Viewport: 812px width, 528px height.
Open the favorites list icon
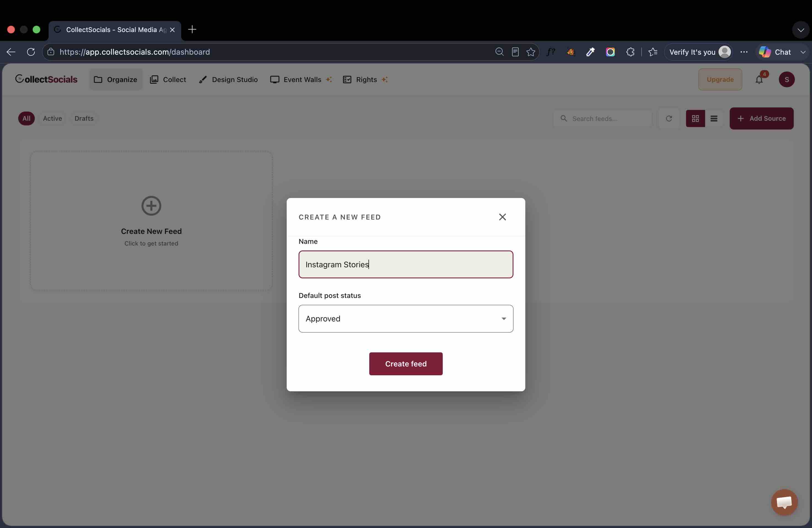[x=653, y=52]
